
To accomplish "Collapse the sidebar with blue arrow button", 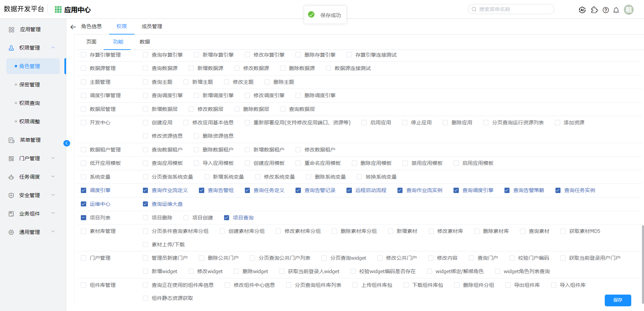I will [67, 143].
